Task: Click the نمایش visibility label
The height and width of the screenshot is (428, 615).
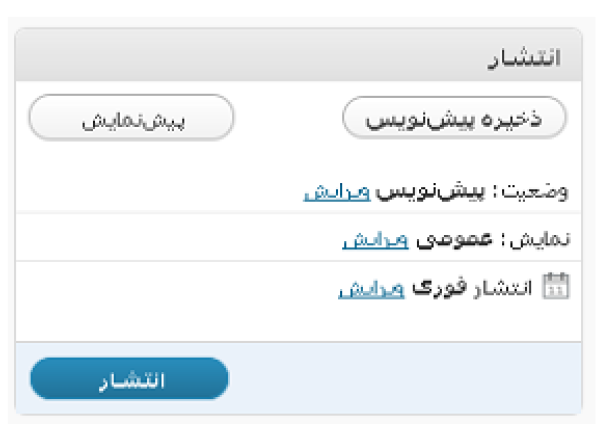Action: pyautogui.click(x=540, y=239)
